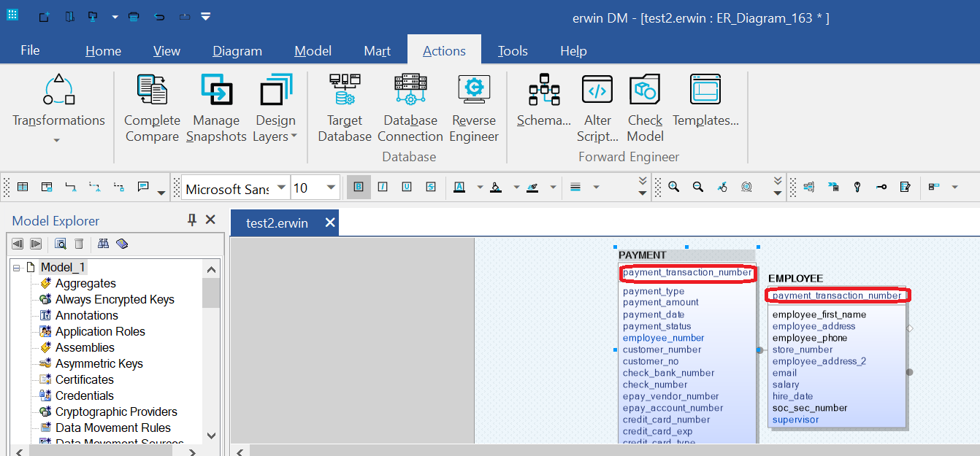Open the Database Connection dialog

click(410, 108)
